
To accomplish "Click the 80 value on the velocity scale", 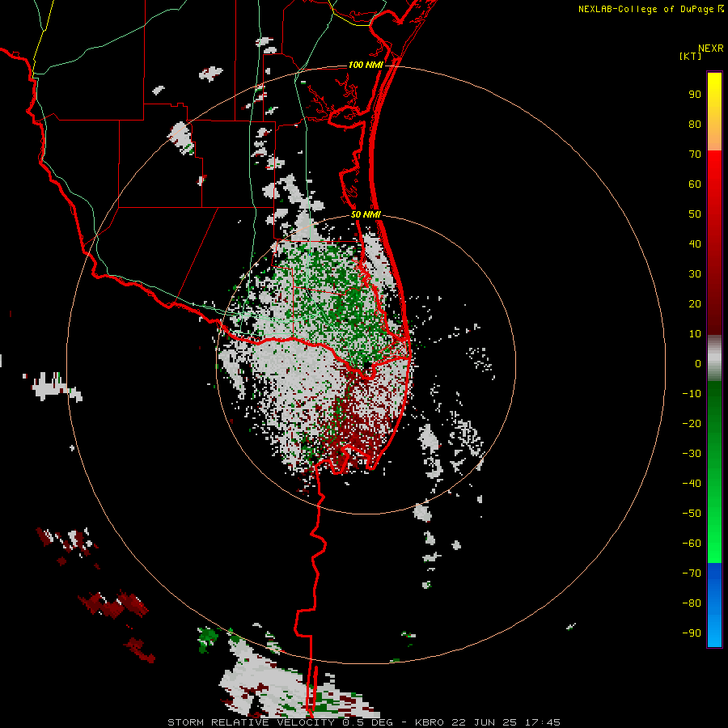I will [x=695, y=124].
